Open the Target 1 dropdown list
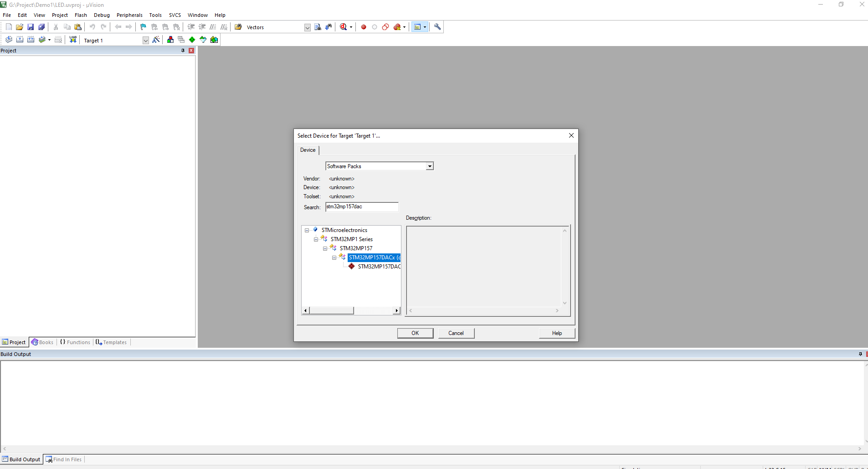The height and width of the screenshot is (469, 868). point(145,40)
